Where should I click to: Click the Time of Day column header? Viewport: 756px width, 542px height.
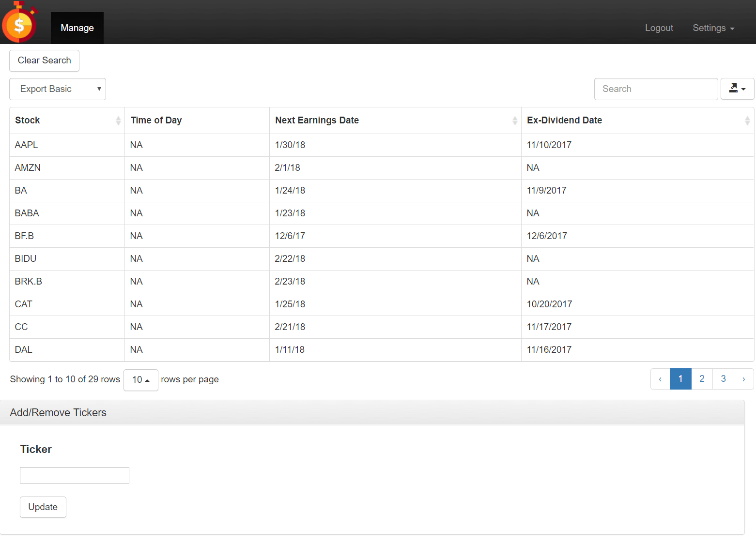tap(197, 120)
